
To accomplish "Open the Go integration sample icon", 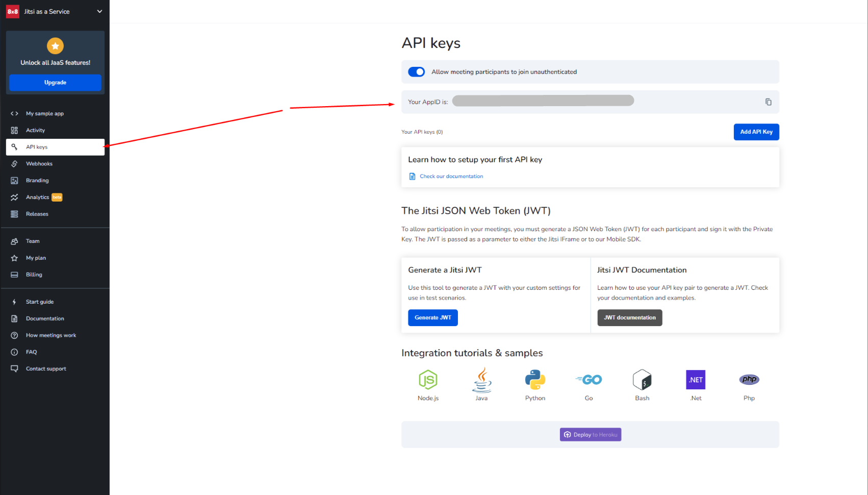I will pos(589,380).
